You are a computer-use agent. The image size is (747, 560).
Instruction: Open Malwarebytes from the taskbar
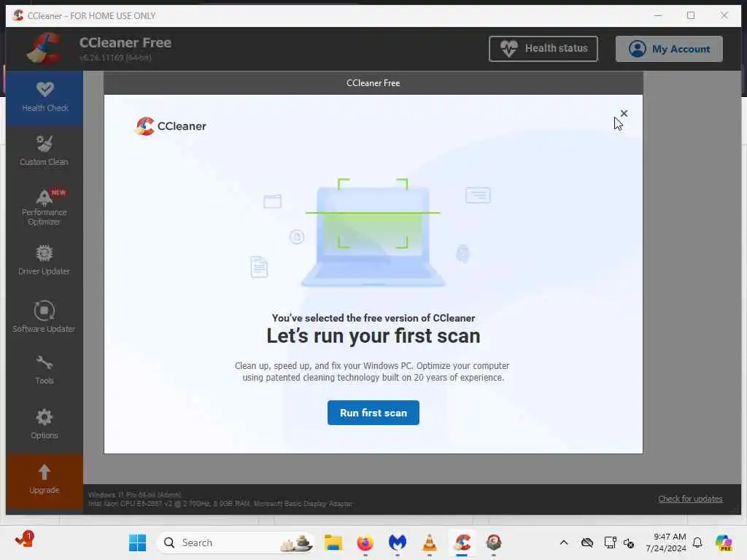(398, 542)
